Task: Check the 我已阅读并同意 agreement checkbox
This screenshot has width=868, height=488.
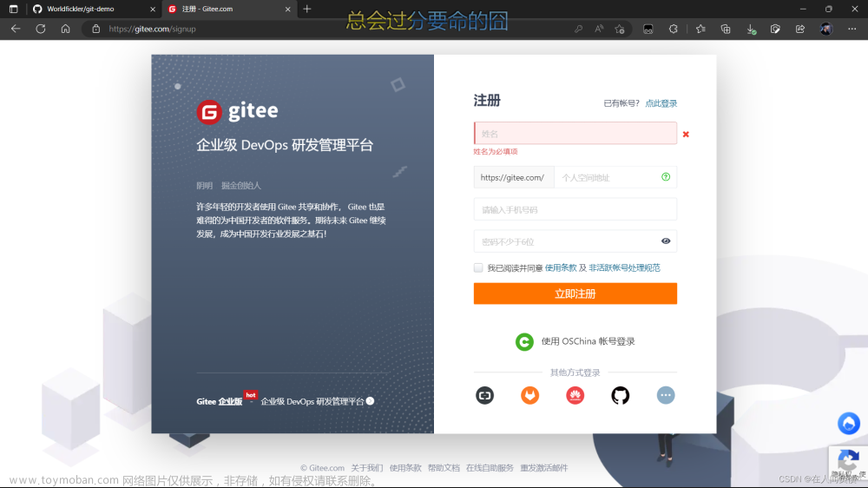Action: (x=478, y=267)
